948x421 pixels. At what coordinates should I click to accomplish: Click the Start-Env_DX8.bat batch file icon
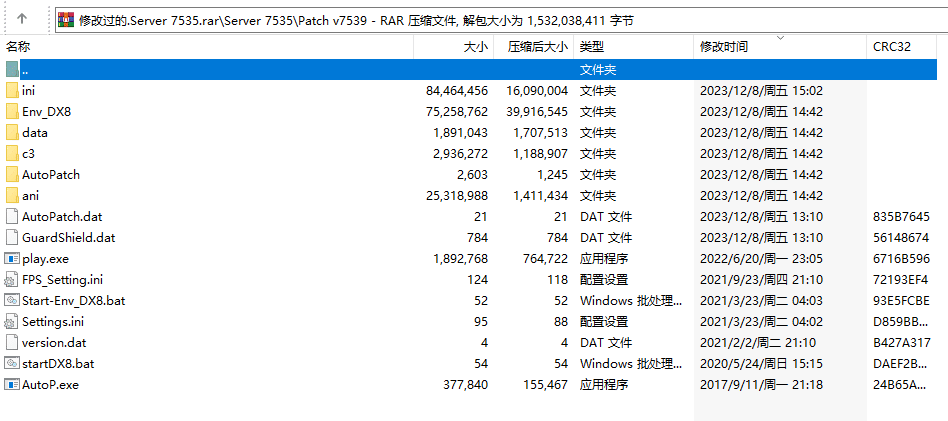[12, 301]
